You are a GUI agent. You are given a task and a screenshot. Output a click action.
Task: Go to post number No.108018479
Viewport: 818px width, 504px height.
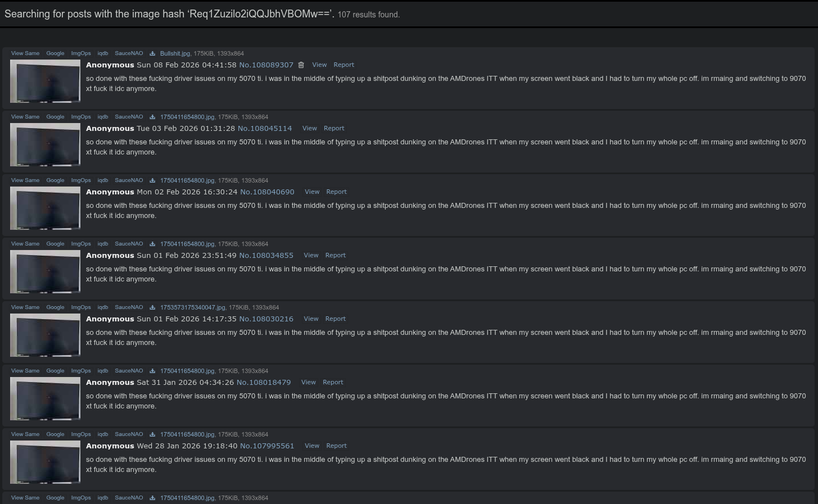click(264, 383)
